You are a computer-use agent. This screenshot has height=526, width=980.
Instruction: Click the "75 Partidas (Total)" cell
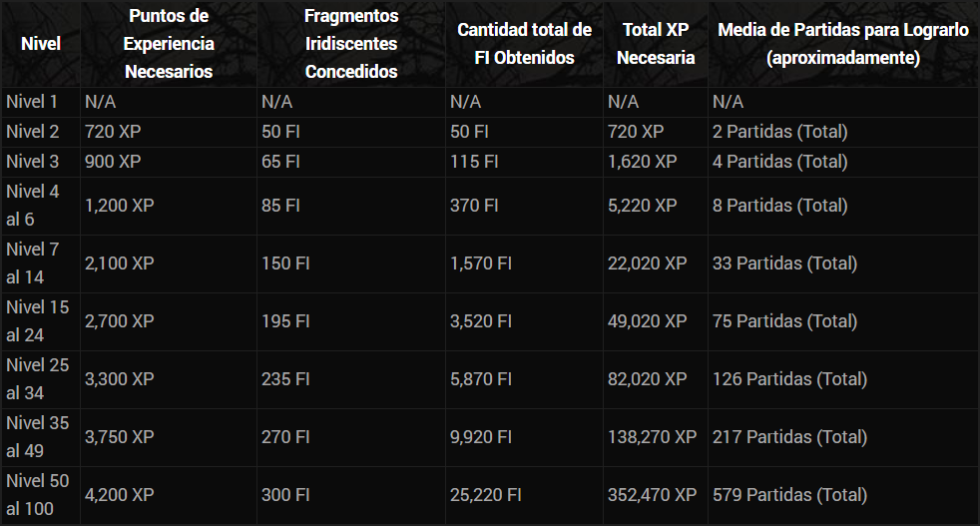tap(785, 321)
